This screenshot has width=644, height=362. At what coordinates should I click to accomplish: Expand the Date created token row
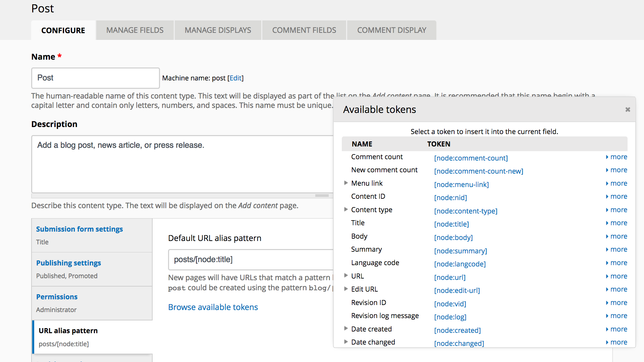click(x=346, y=328)
